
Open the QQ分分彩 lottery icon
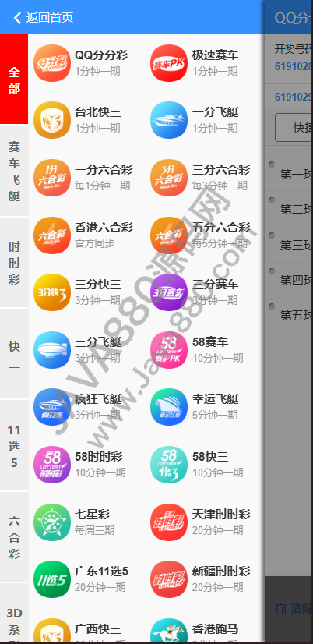click(x=52, y=63)
